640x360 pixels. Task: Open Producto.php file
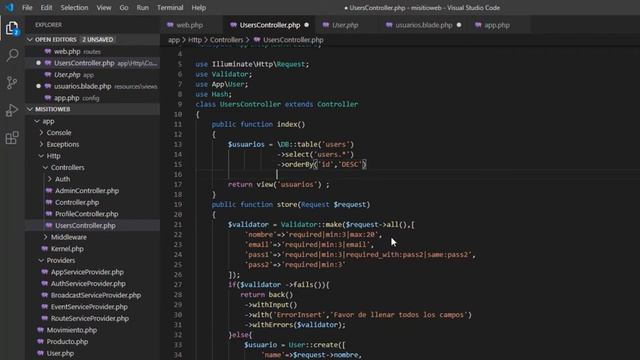pos(67,342)
